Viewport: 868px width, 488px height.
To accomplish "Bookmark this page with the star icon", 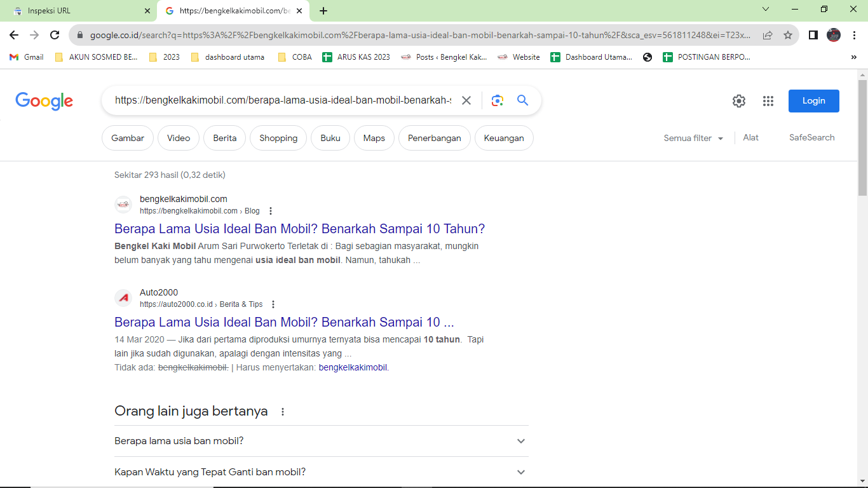I will pyautogui.click(x=788, y=36).
